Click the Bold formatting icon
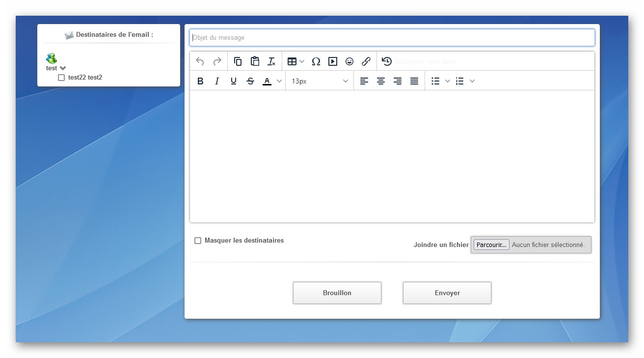Screen dimensions: 644x358 pos(200,81)
